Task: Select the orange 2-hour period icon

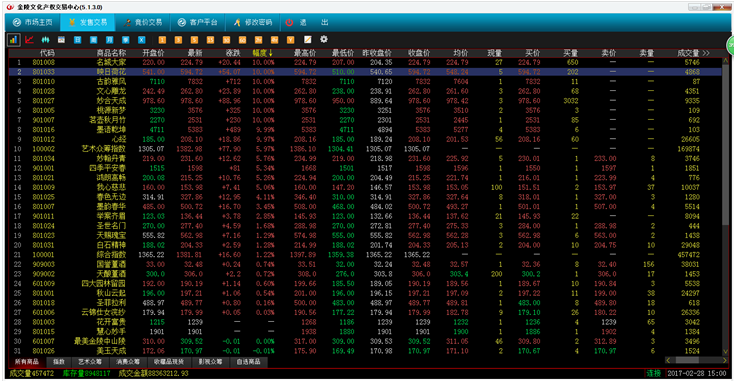Action: pyautogui.click(x=258, y=40)
